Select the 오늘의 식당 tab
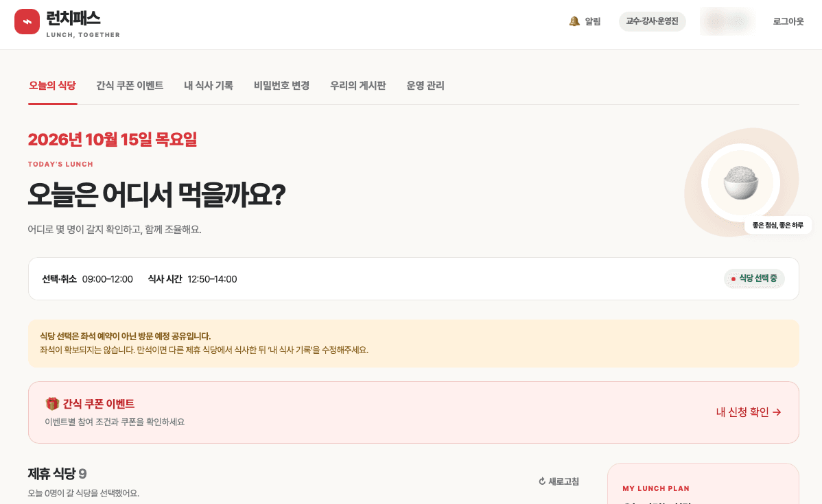The image size is (822, 504). [52, 86]
